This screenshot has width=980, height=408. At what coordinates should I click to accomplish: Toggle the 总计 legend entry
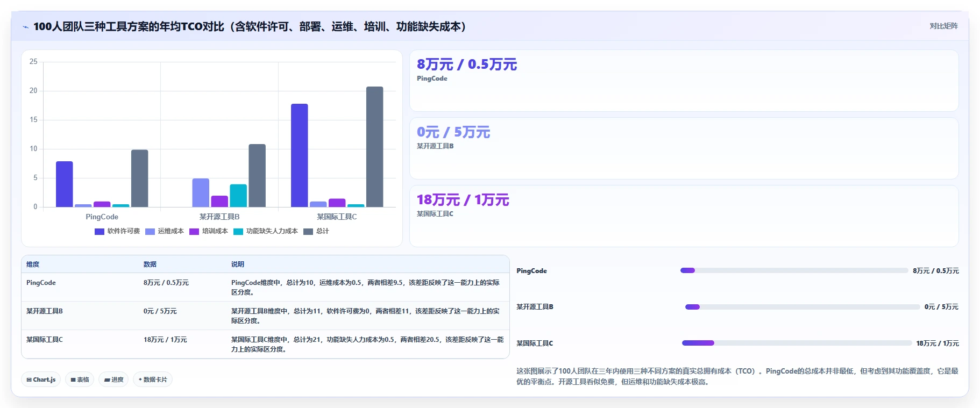pos(316,232)
